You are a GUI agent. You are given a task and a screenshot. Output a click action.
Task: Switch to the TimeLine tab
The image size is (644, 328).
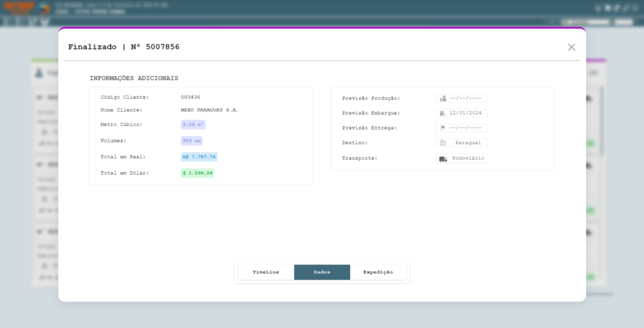265,272
